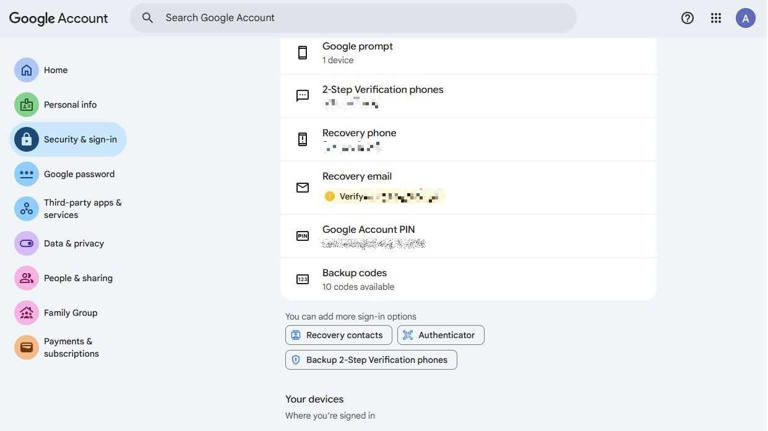Open the Recovery email row

(x=468, y=188)
